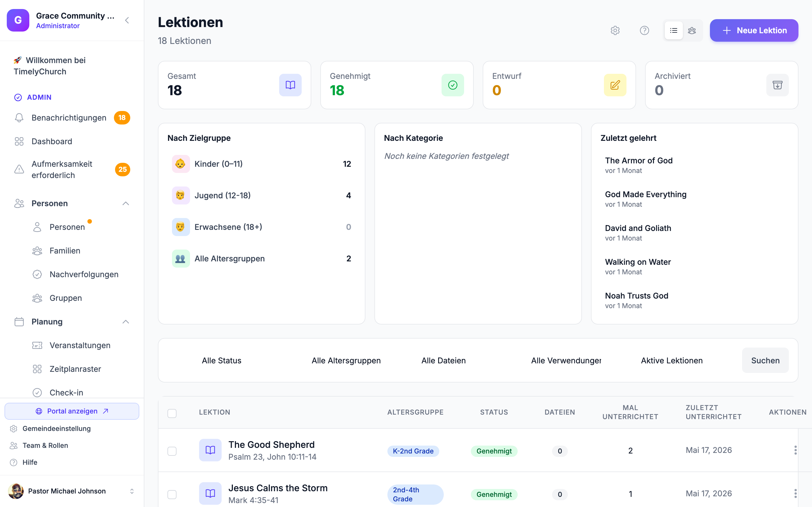Click the help question mark icon in header
812x507 pixels.
click(x=644, y=30)
